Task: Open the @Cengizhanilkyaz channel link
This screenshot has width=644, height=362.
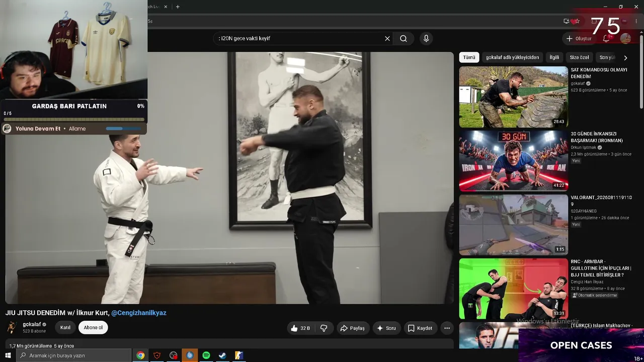Action: click(x=139, y=313)
